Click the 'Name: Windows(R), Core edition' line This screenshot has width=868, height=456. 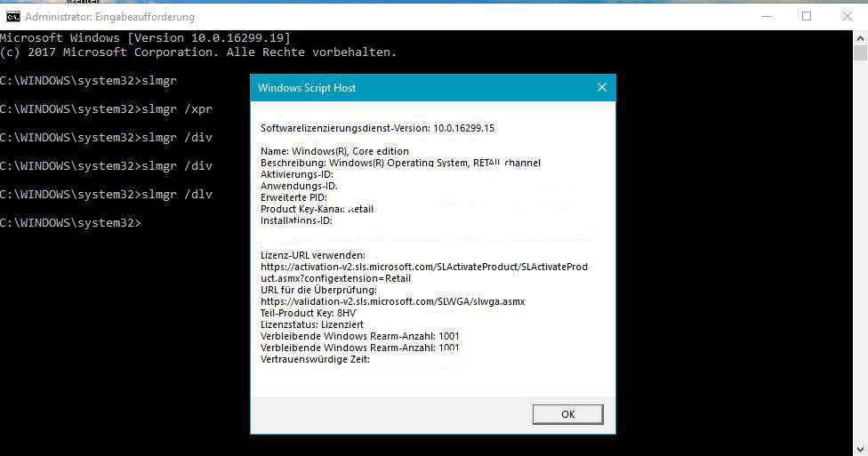335,151
